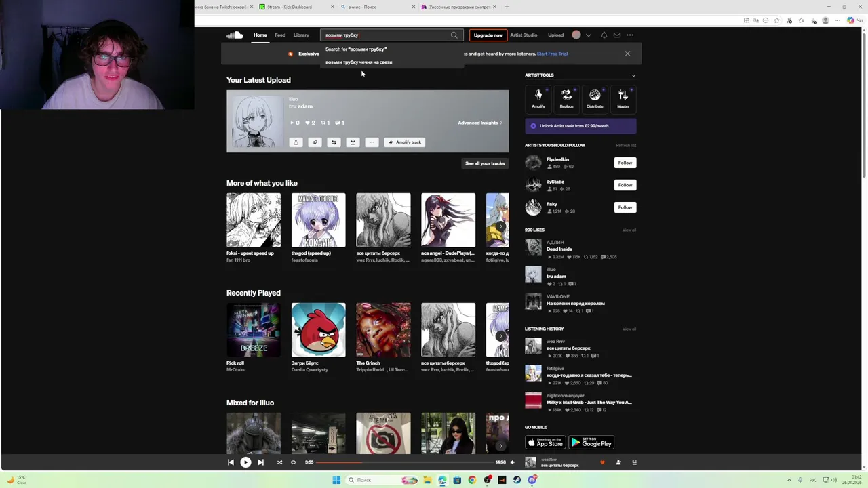Show next tracks in More of what you like

[500, 226]
